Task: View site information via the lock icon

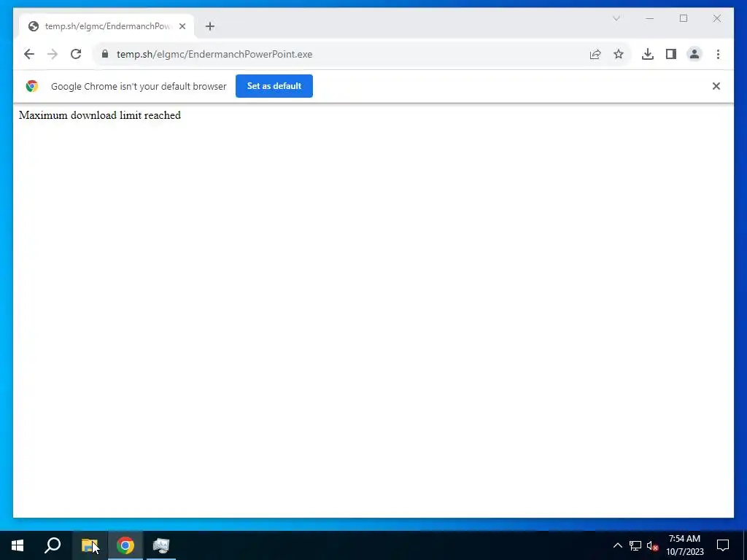Action: 105,54
